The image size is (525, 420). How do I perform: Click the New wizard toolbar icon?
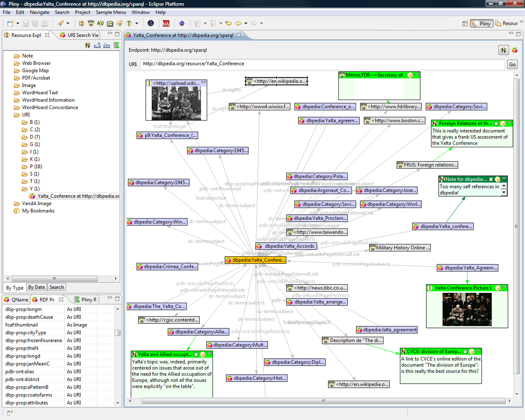pos(10,23)
